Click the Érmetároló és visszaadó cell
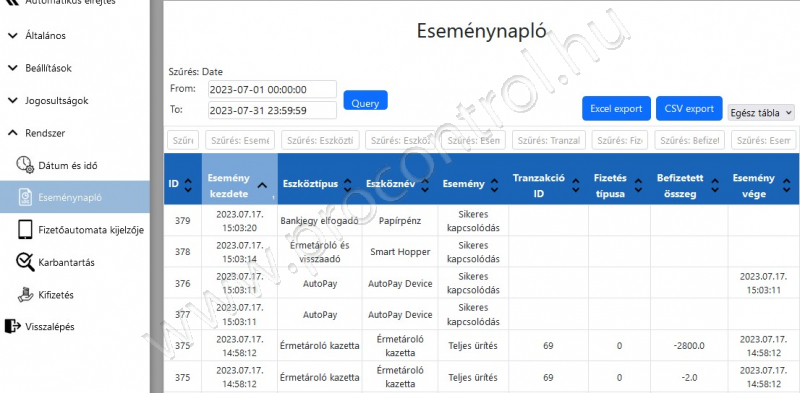The height and width of the screenshot is (393, 800). click(x=320, y=252)
